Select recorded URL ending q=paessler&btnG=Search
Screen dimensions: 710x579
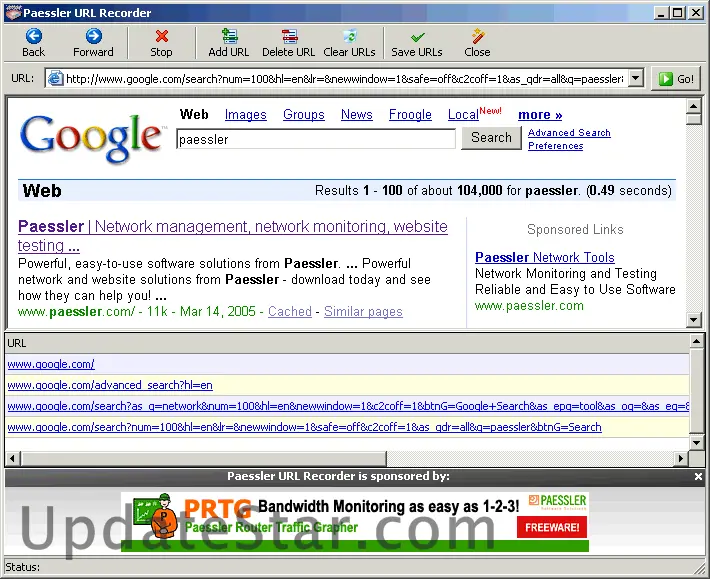click(x=304, y=427)
